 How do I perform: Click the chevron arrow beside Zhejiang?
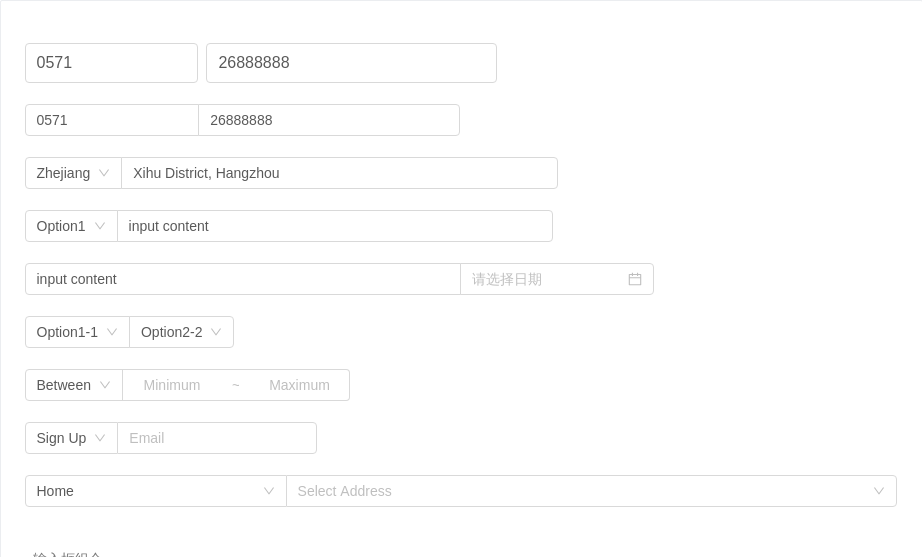[104, 173]
